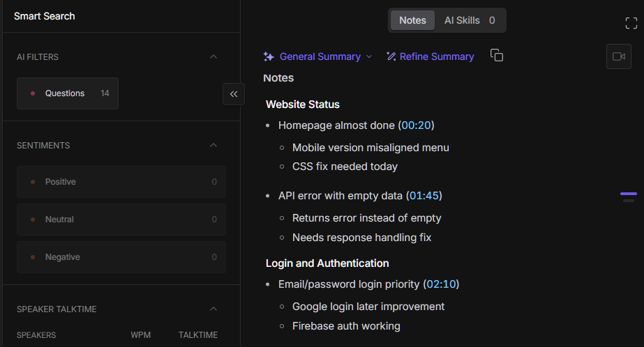
Task: Select 'Returns error instead of empty' note
Action: coord(367,218)
